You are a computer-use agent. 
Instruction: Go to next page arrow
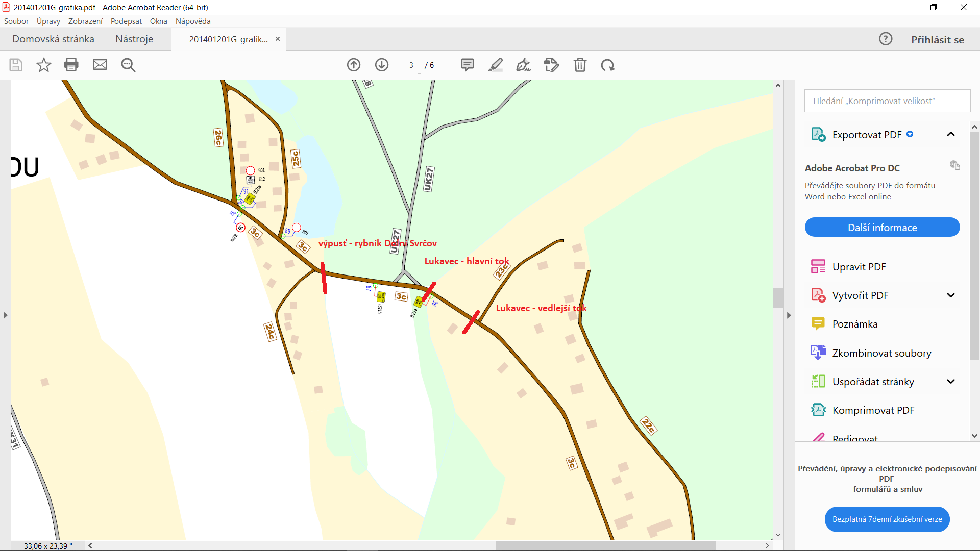click(x=382, y=65)
